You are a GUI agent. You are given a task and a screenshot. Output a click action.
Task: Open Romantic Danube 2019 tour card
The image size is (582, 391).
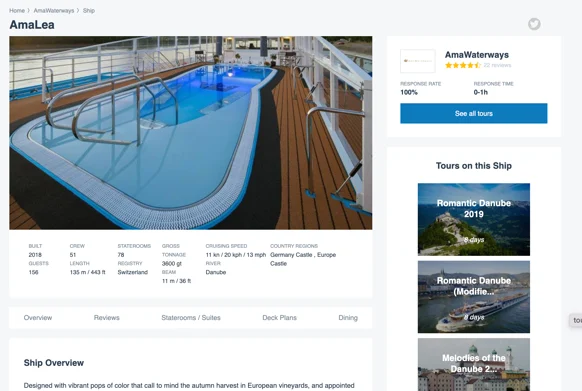[474, 219]
